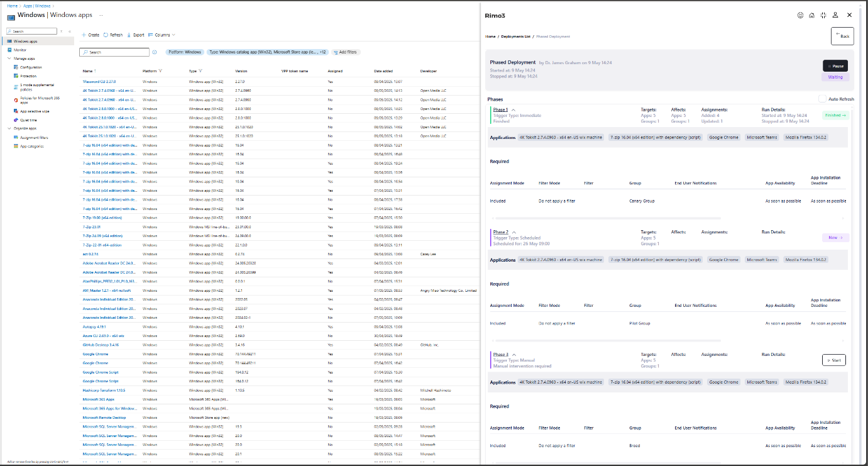
Task: Click the info icon next to the search box
Action: point(155,52)
